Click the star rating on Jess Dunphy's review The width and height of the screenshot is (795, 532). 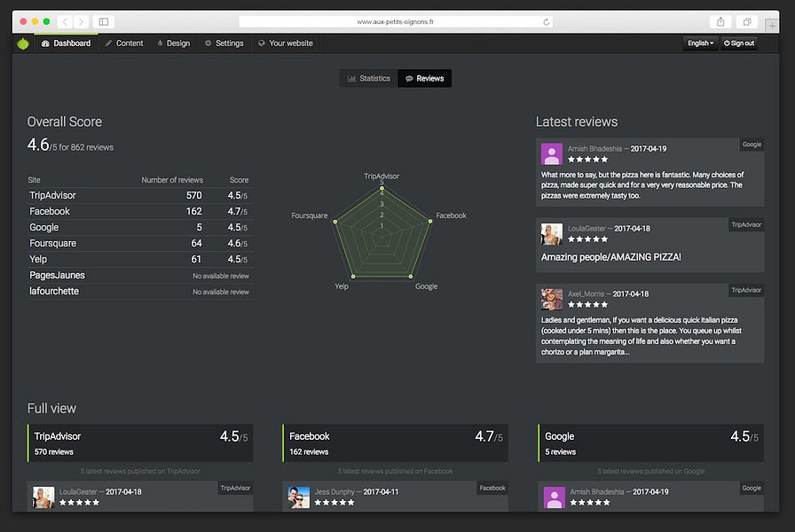point(335,503)
